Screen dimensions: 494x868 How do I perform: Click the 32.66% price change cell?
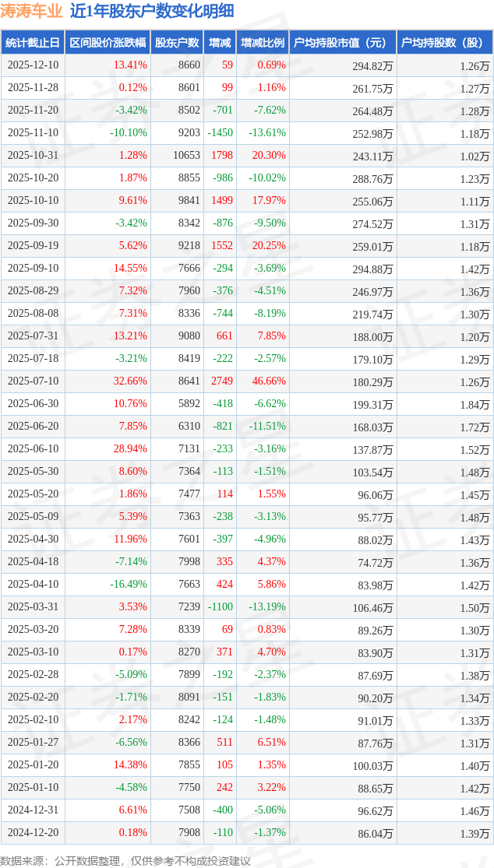[x=129, y=381]
